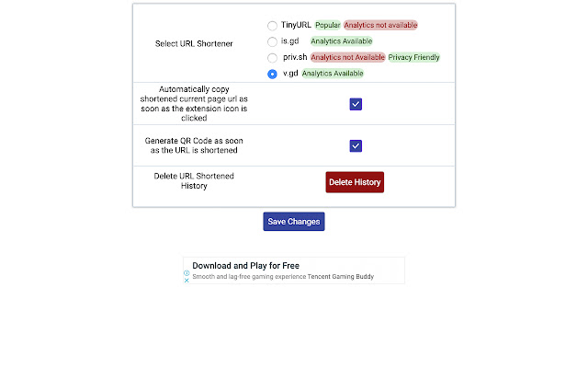
Task: Select the priv.sh radio button
Action: tap(272, 58)
